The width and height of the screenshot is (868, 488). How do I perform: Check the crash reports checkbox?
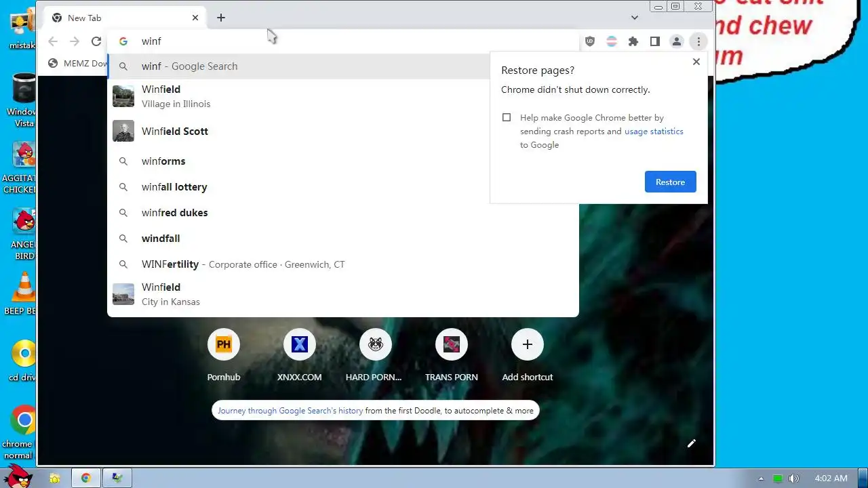(507, 117)
